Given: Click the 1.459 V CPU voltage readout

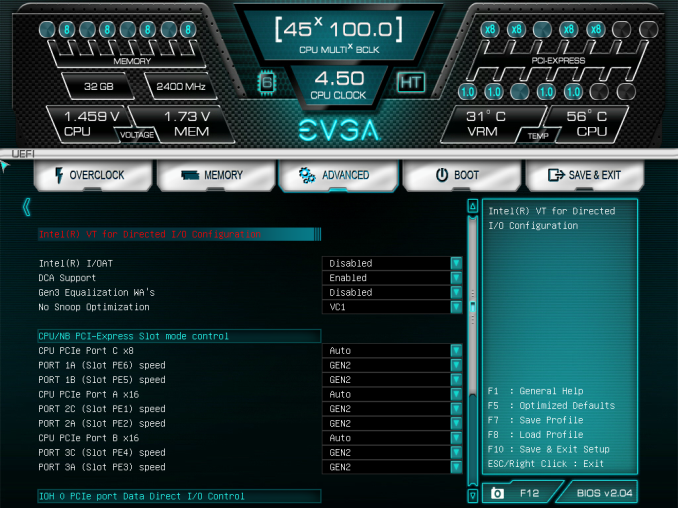Looking at the screenshot, I should pos(89,124).
